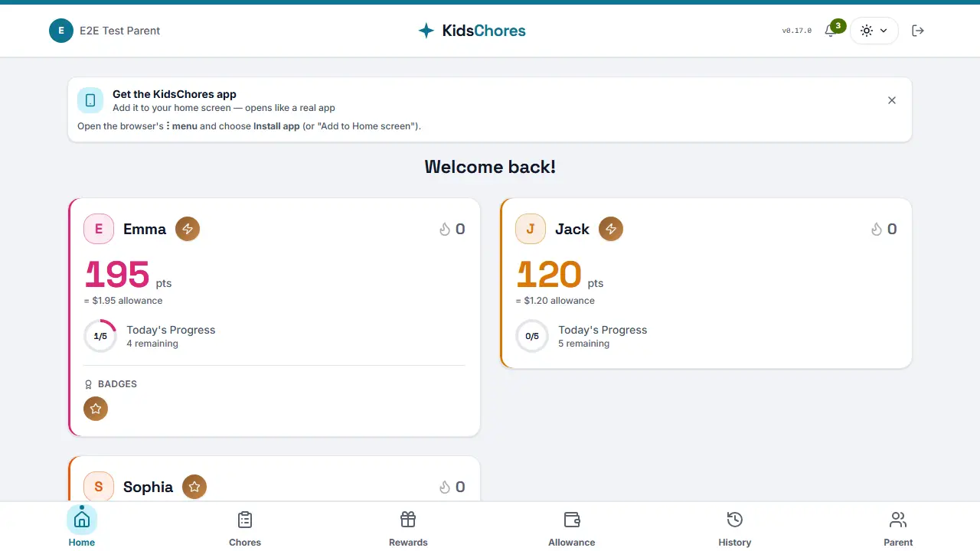
Task: Click the 'Get the KidsChores app' heading
Action: 175,94
